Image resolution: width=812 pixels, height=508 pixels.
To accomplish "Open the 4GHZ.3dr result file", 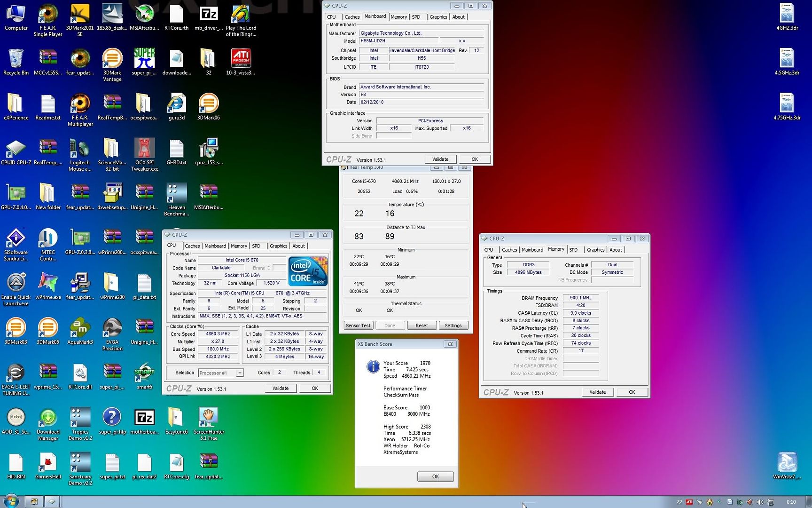I will point(787,18).
